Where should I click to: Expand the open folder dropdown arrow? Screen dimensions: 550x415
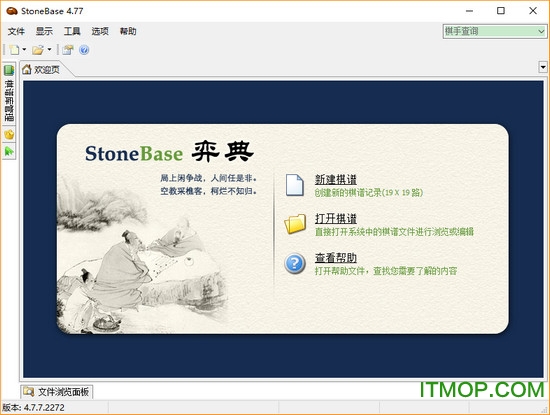49,49
